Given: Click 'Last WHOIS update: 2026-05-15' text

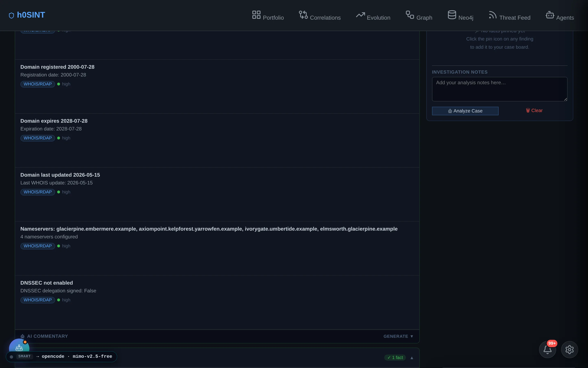Looking at the screenshot, I should click(56, 183).
